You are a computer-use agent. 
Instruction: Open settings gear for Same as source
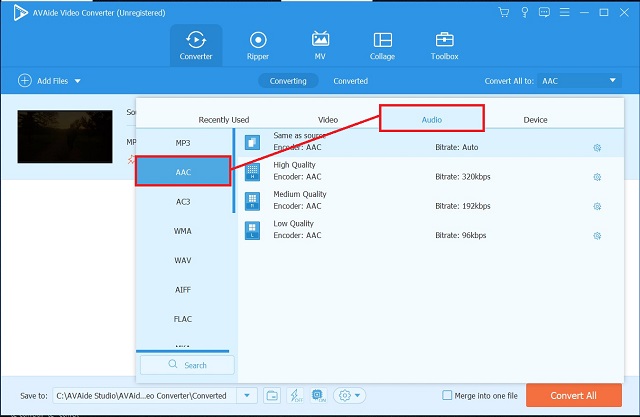[x=597, y=147]
